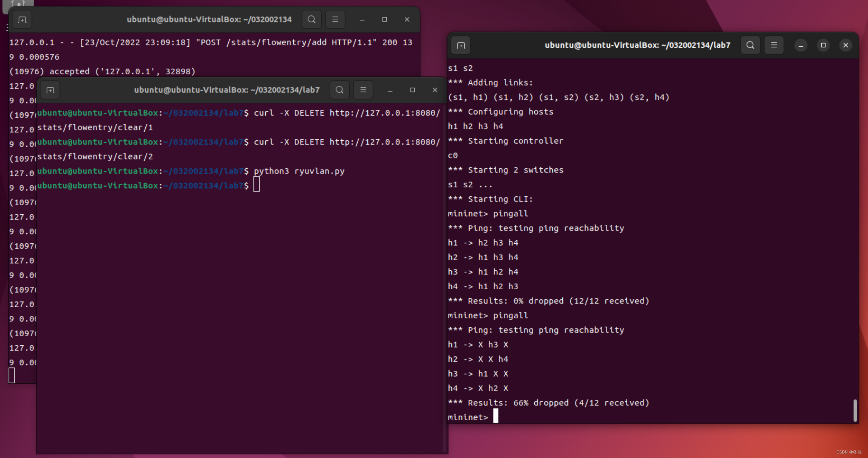This screenshot has width=868, height=458.
Task: Add new tab in the middle lab7 terminal
Action: 50,90
